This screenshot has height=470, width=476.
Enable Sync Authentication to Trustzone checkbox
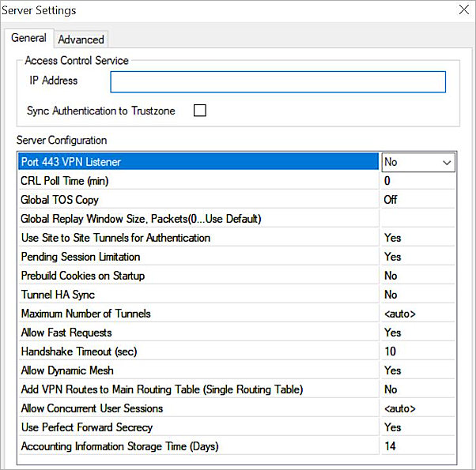200,111
